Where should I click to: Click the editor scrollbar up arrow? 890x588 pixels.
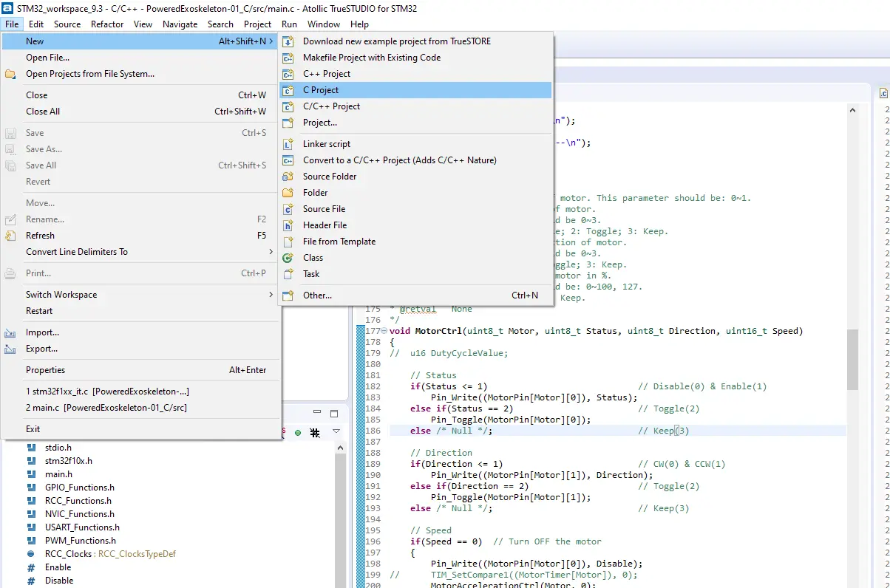pos(852,110)
